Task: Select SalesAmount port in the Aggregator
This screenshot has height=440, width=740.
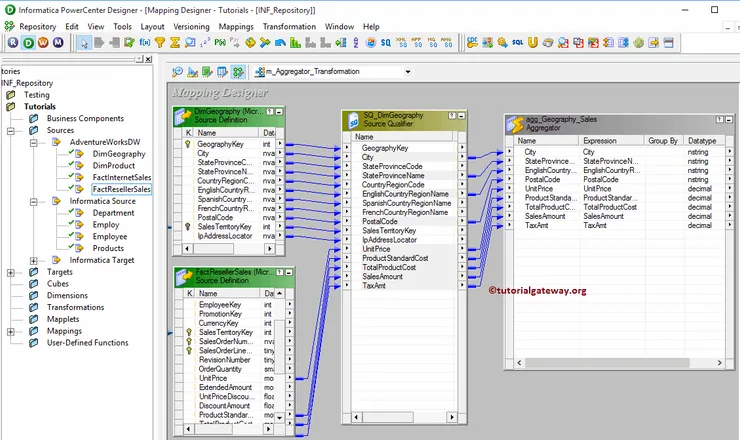Action: coord(545,216)
